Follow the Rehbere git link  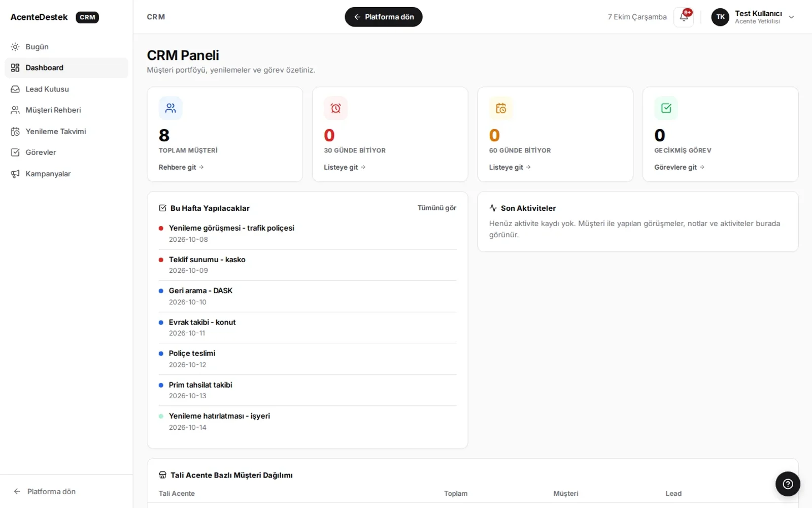click(x=181, y=167)
